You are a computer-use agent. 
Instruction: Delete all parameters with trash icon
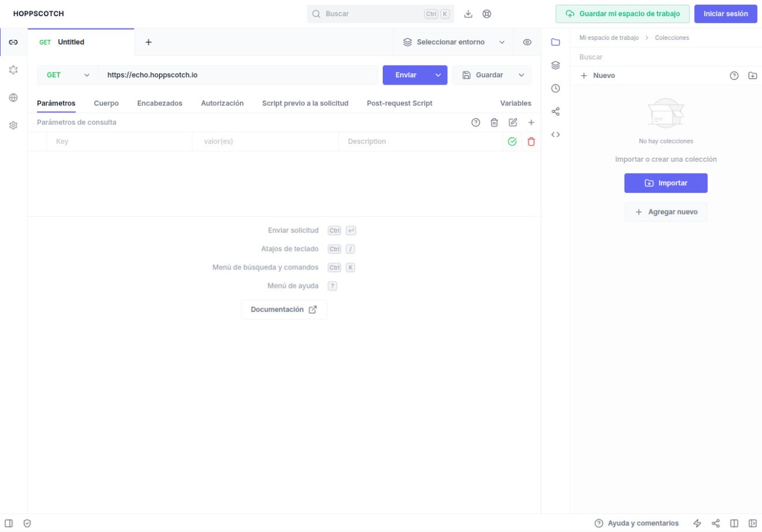494,122
